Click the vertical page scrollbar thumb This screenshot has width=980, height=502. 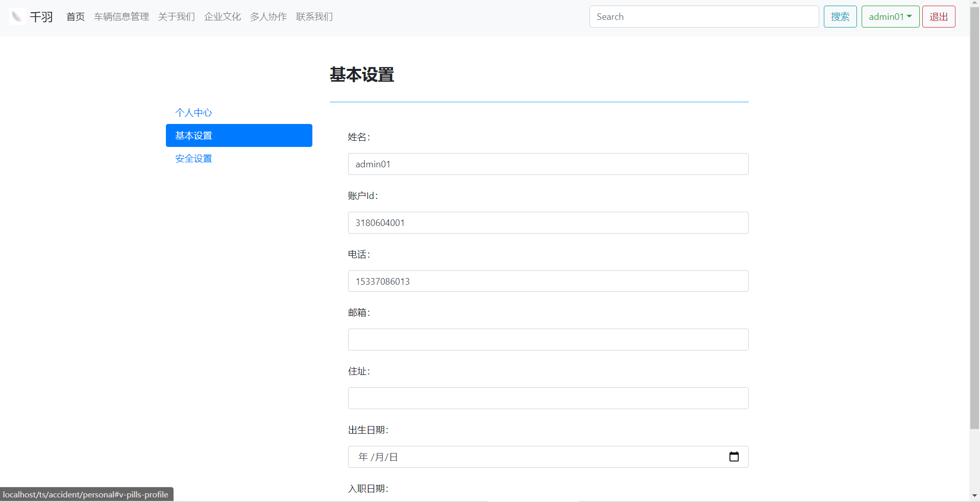[974, 218]
